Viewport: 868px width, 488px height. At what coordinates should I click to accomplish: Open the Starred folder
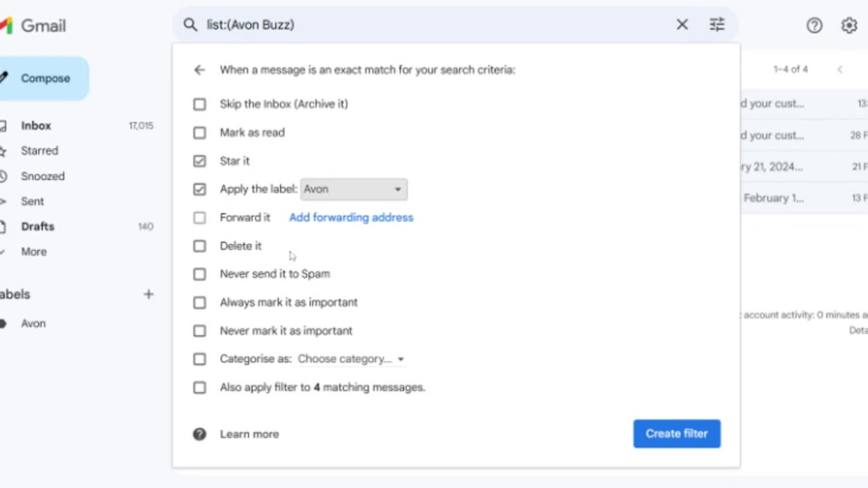pos(39,150)
